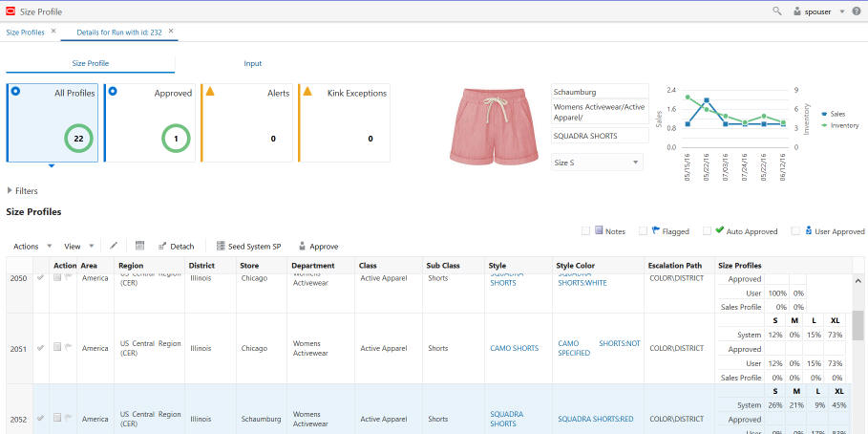
Task: Open the SQUADRA SHORTS:RED style color link
Action: click(596, 419)
